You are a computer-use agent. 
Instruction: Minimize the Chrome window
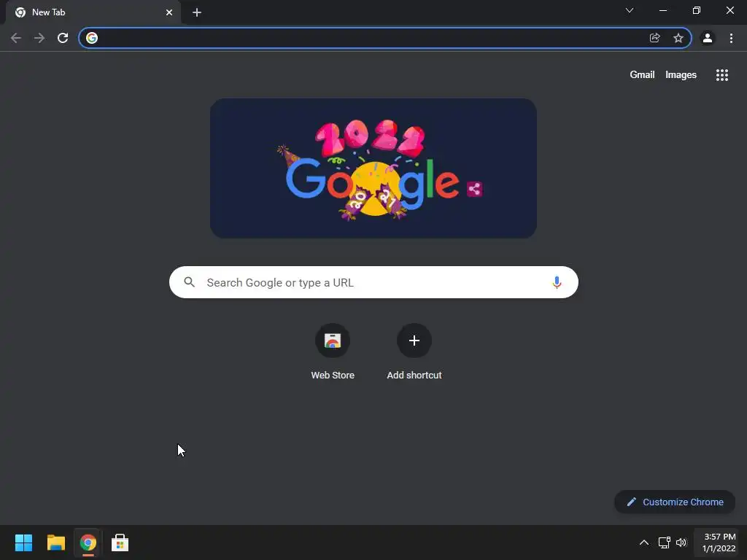(662, 10)
